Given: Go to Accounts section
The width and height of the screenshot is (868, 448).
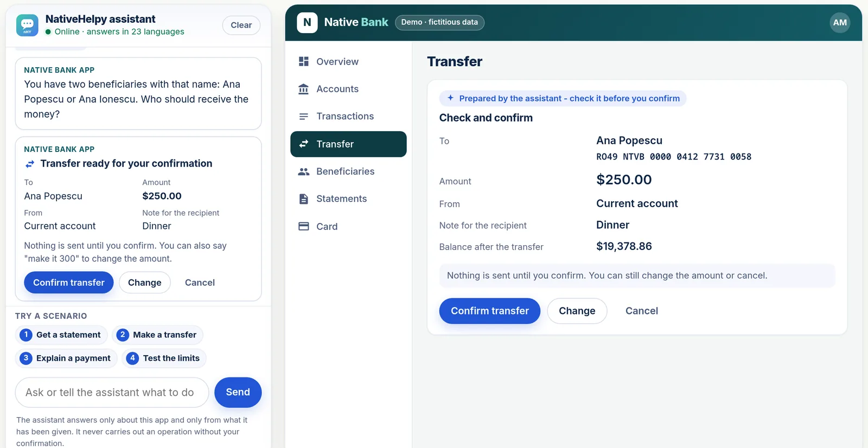Looking at the screenshot, I should click(348, 89).
